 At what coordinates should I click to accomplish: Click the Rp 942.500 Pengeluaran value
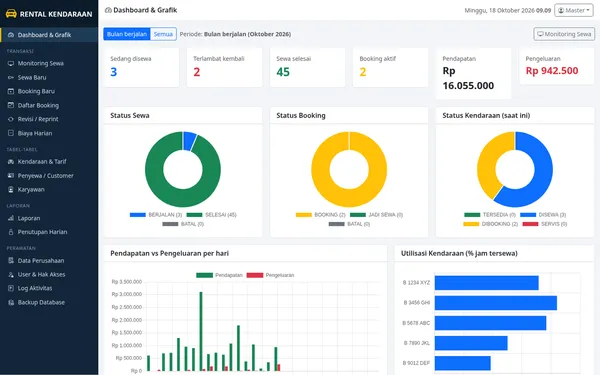pyautogui.click(x=552, y=71)
